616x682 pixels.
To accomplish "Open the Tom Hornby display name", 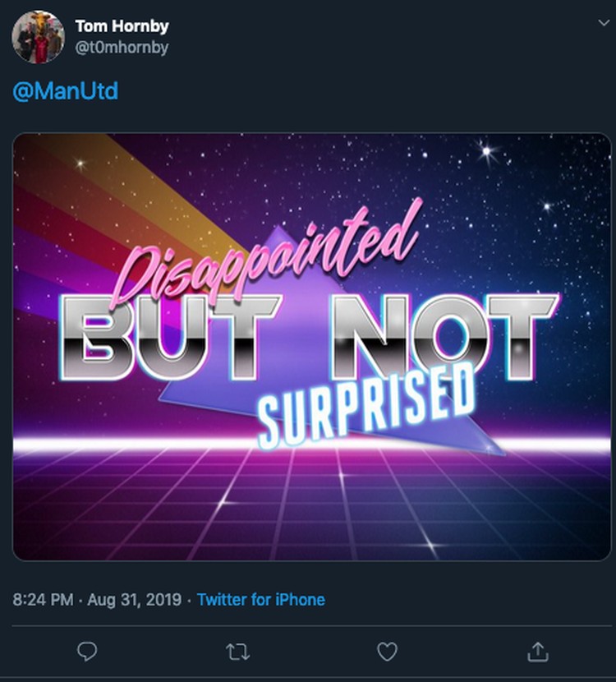I will pos(122,26).
